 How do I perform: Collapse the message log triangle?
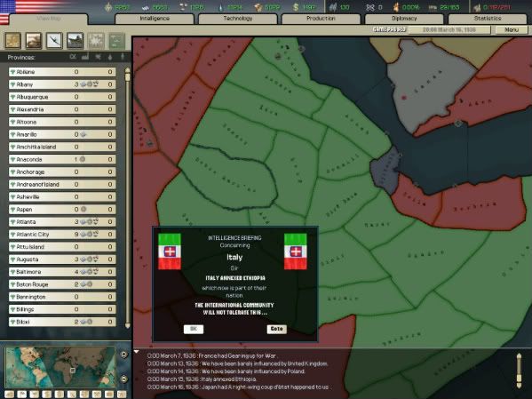[x=137, y=352]
